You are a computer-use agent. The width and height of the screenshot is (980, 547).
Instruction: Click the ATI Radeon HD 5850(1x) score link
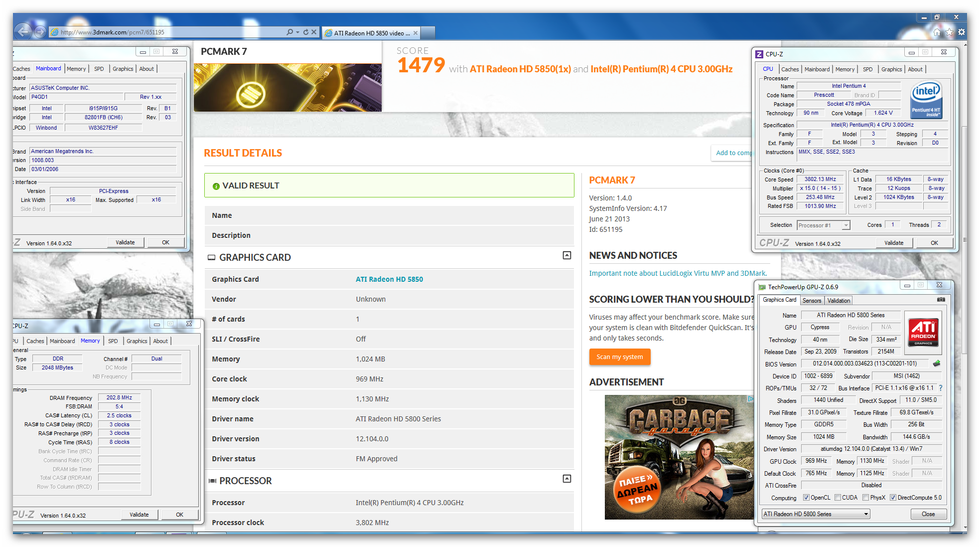(x=520, y=69)
